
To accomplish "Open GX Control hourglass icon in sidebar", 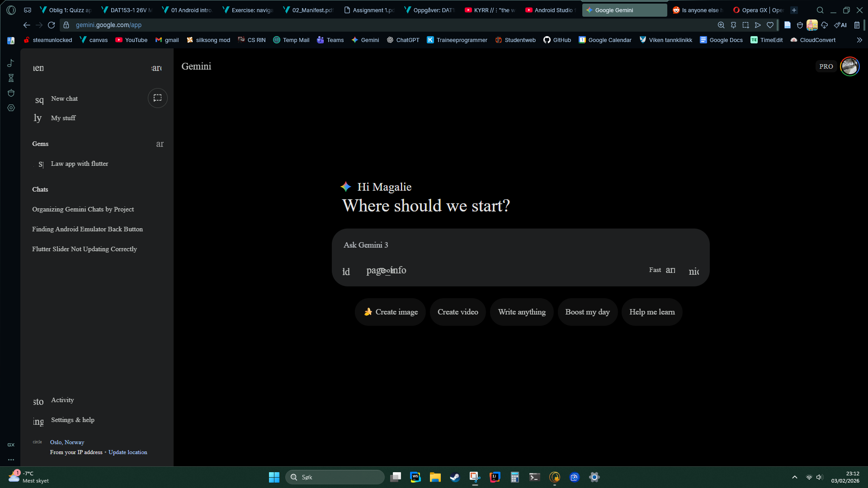I will 11,78.
